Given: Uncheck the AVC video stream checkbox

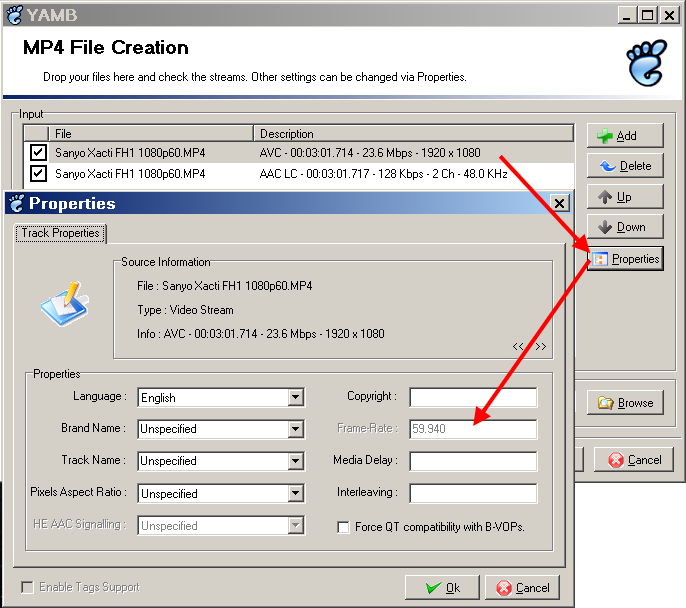Looking at the screenshot, I should tap(38, 153).
